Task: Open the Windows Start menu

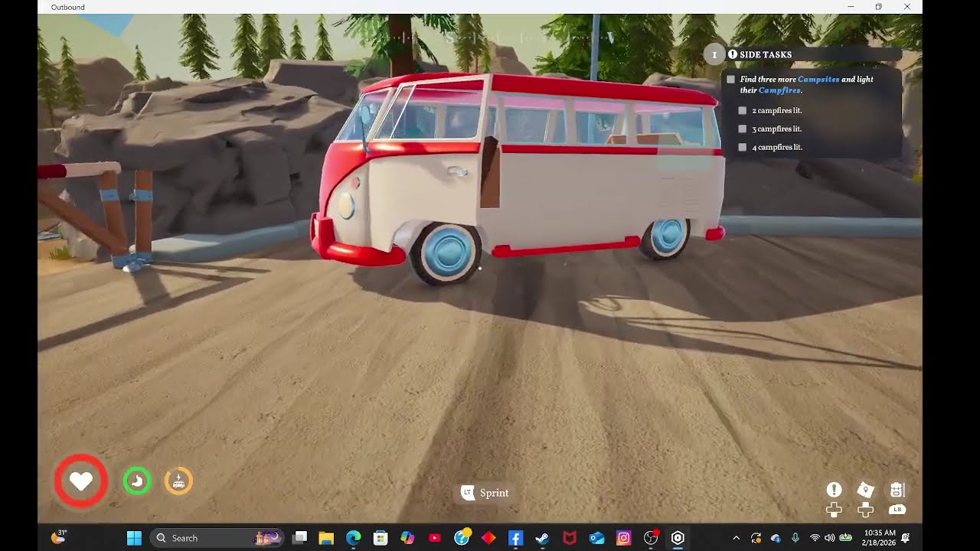Action: click(134, 538)
